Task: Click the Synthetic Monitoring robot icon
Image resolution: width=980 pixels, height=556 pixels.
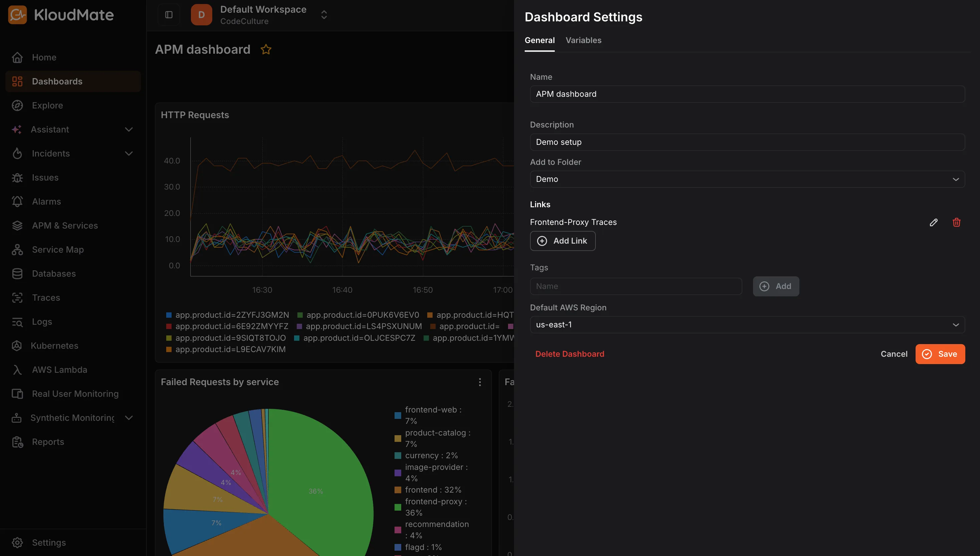Action: pos(16,418)
